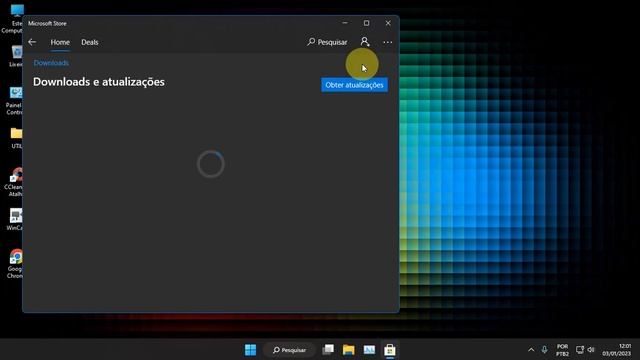Select the UTIL folder on the desktop
The height and width of the screenshot is (360, 640).
[16, 138]
